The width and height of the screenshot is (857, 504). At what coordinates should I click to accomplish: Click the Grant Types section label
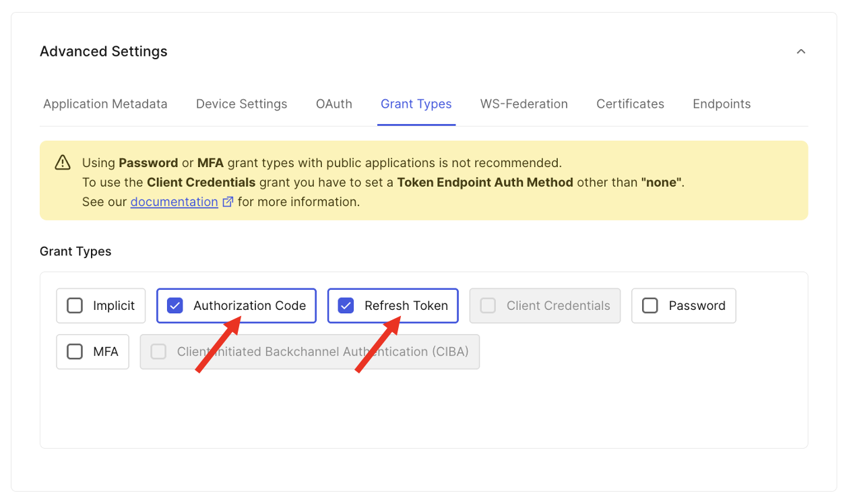(75, 251)
